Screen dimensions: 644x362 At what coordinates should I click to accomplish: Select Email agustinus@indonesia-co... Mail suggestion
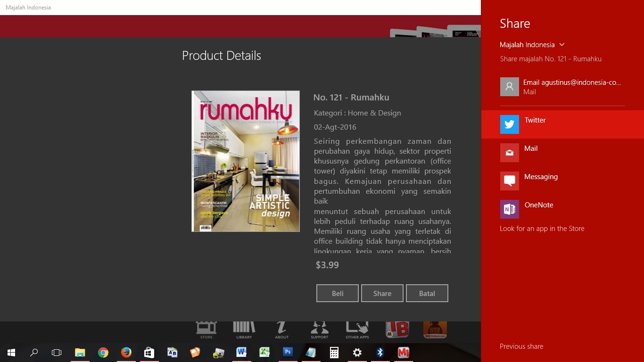562,87
